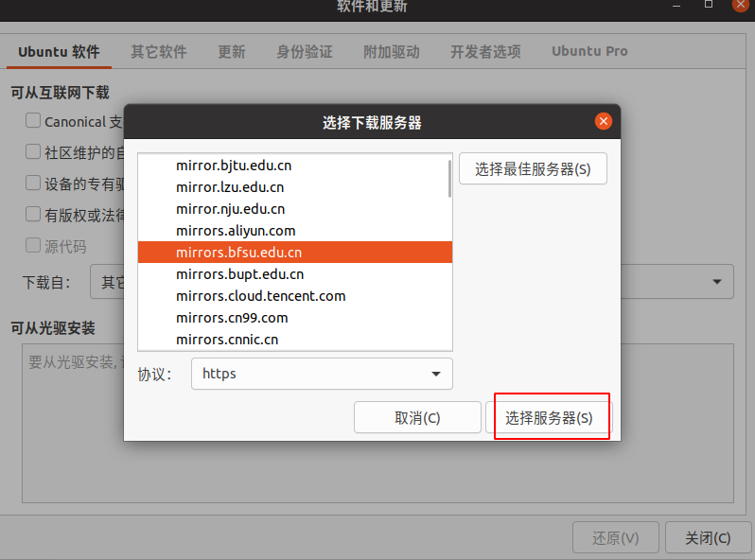
Task: Switch to the Ubuntu 软件 tab
Action: [x=59, y=51]
